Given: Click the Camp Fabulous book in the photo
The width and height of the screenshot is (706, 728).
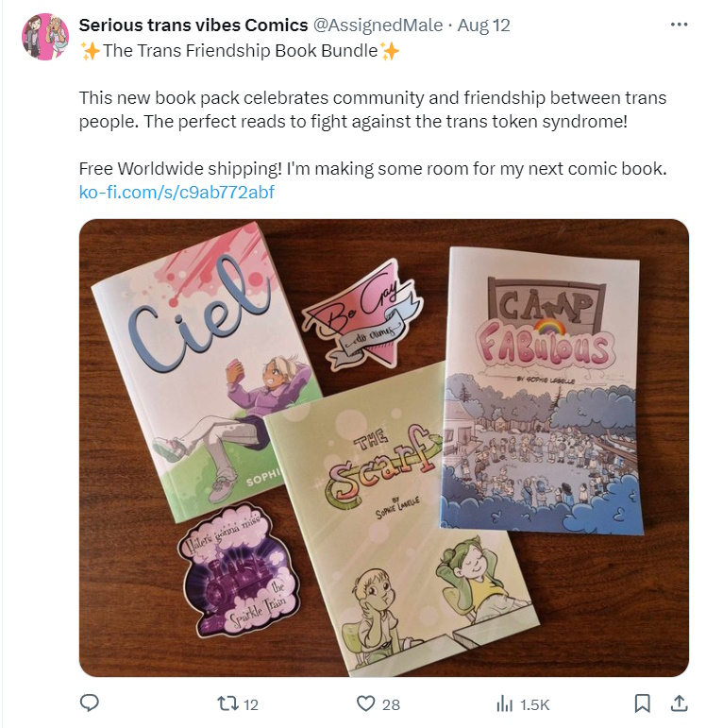Looking at the screenshot, I should click(x=541, y=391).
